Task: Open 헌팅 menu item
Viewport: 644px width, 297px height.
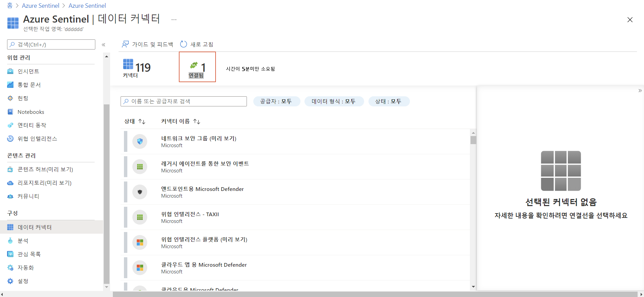Action: tap(51, 98)
